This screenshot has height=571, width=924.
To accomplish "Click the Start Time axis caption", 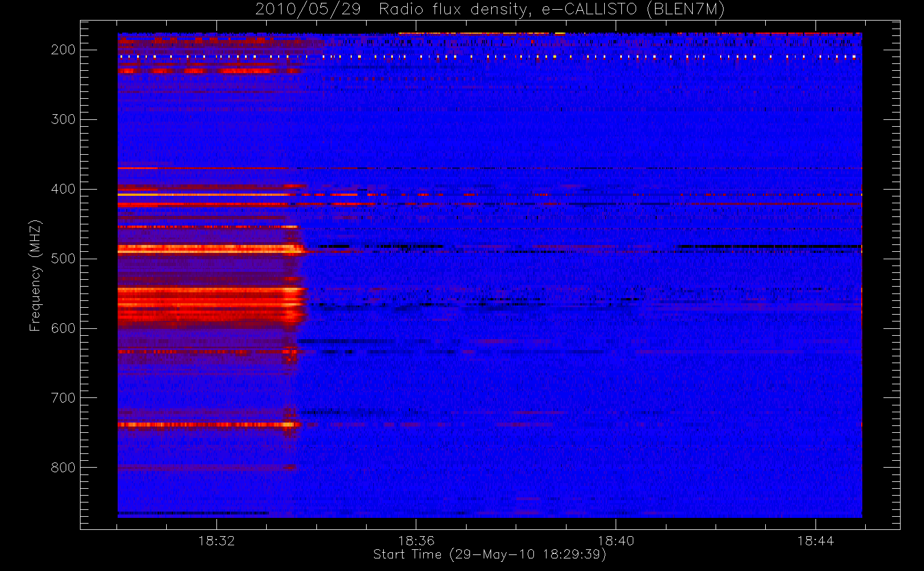I will tap(490, 554).
